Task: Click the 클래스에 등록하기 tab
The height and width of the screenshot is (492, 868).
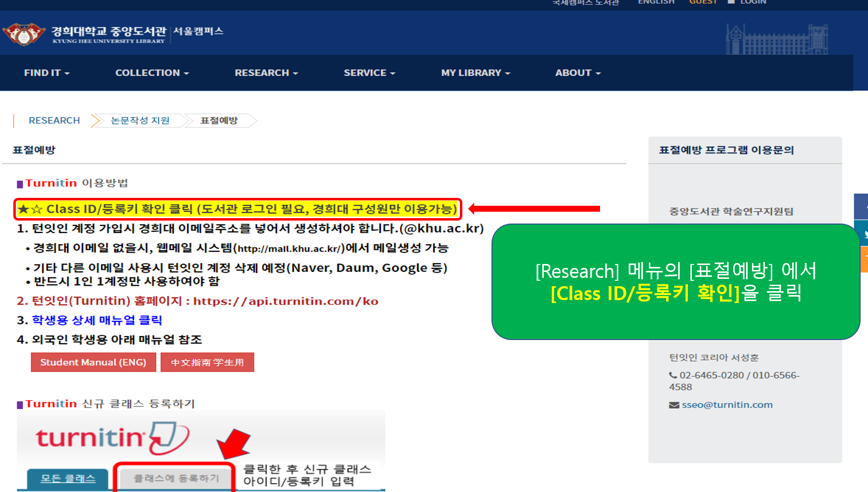Action: coord(176,478)
